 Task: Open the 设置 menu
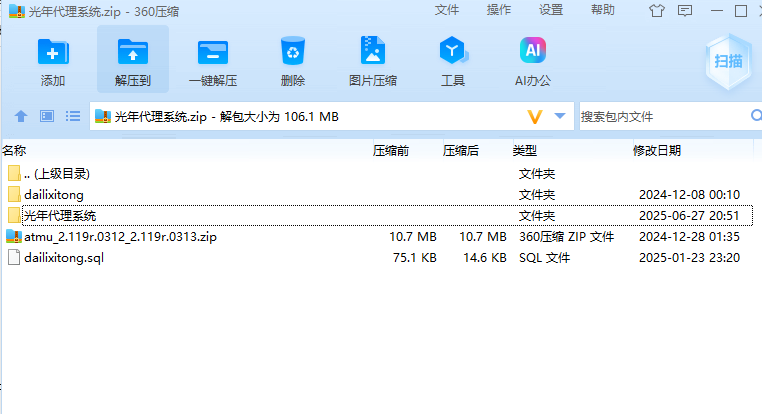tap(551, 10)
